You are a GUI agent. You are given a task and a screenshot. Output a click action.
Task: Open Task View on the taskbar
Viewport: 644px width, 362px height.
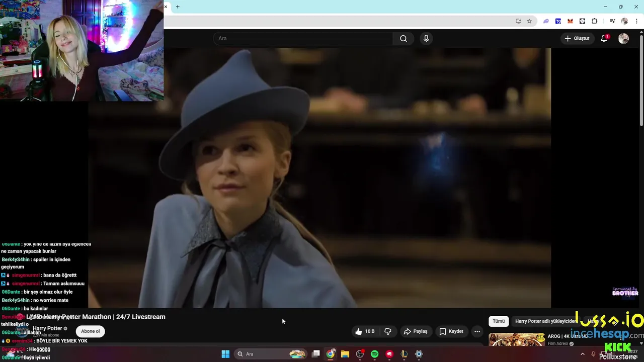coord(315,354)
